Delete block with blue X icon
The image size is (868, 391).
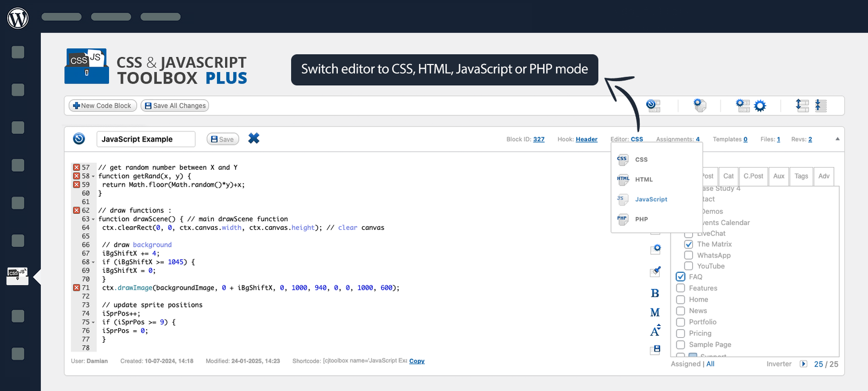[x=253, y=138]
